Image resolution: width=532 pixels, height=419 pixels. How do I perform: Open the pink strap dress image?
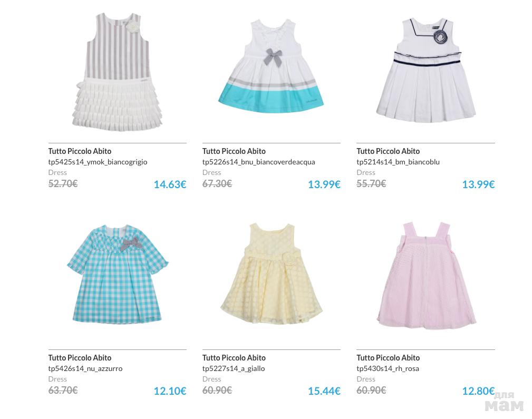pos(427,276)
